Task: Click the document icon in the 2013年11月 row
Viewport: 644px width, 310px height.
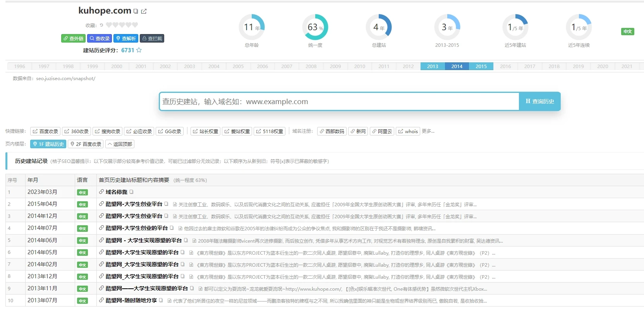Action: (201, 289)
